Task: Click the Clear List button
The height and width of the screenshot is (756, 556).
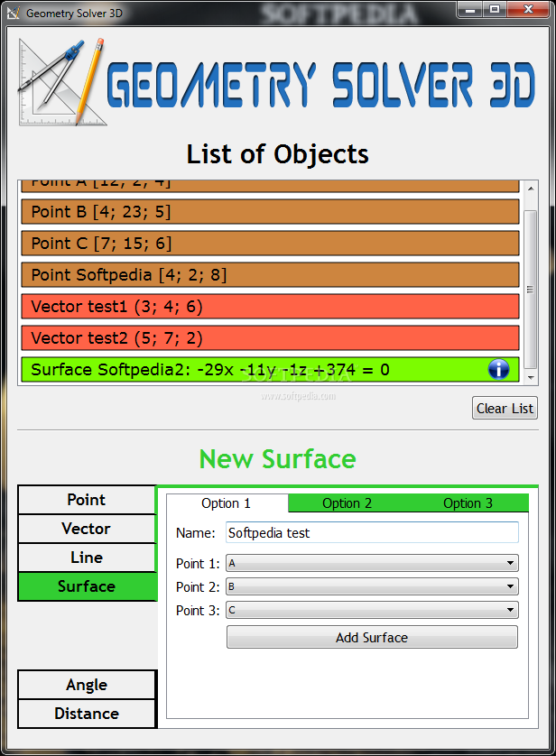Action: [x=505, y=409]
